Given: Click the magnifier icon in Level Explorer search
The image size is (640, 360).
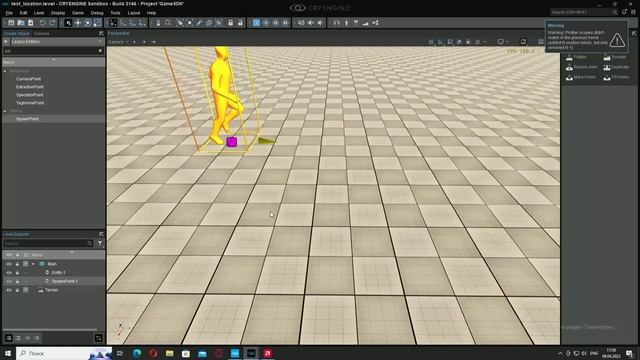Looking at the screenshot, I should pyautogui.click(x=89, y=243).
